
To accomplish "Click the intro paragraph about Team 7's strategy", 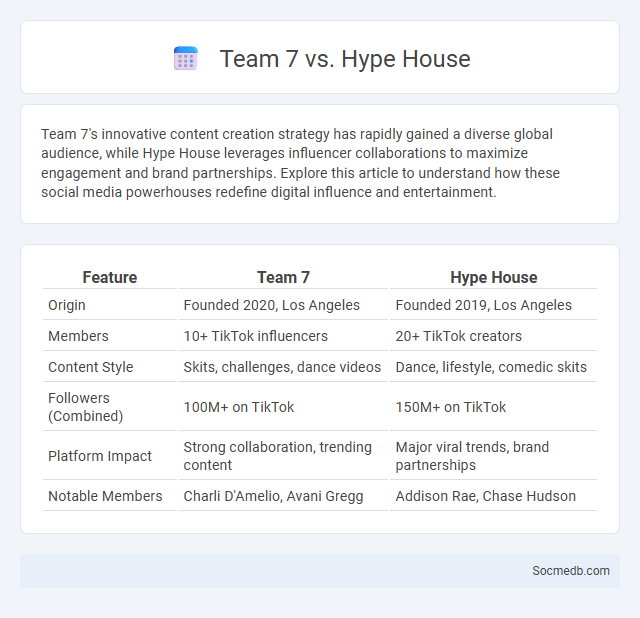I will coord(300,163).
